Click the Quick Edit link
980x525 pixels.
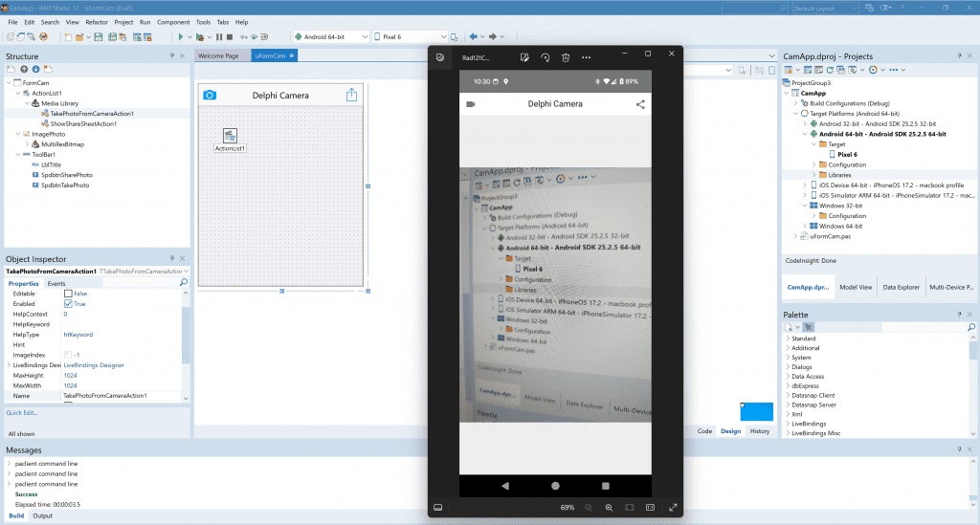tap(22, 412)
